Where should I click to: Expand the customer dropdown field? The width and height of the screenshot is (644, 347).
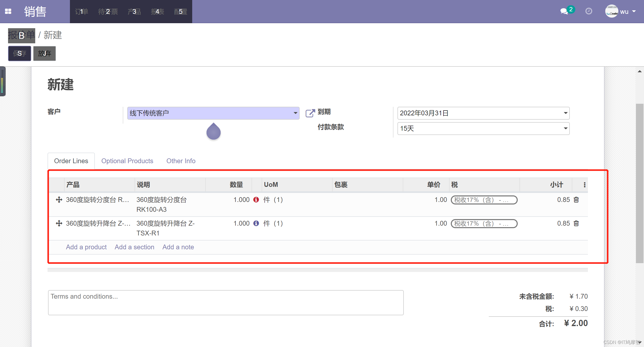pyautogui.click(x=295, y=113)
